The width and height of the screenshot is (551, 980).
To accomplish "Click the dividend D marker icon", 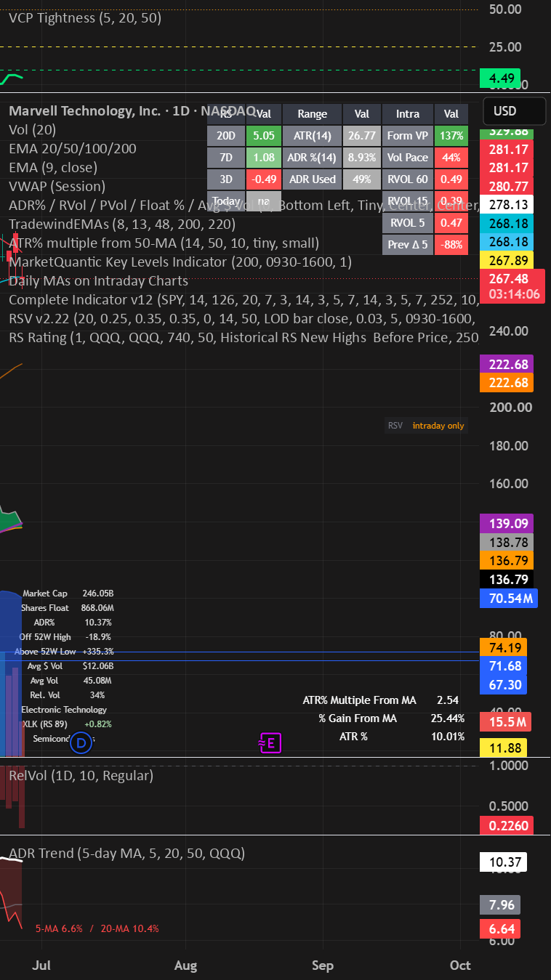I will pyautogui.click(x=81, y=742).
